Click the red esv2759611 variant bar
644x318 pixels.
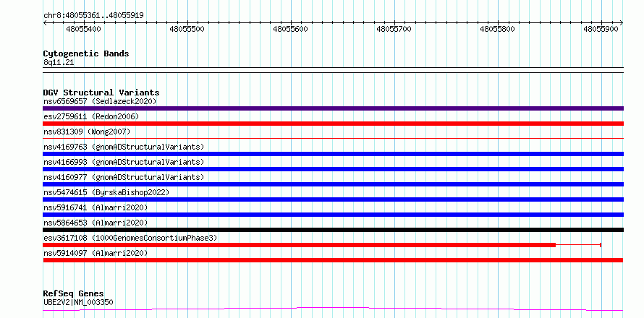[333, 124]
